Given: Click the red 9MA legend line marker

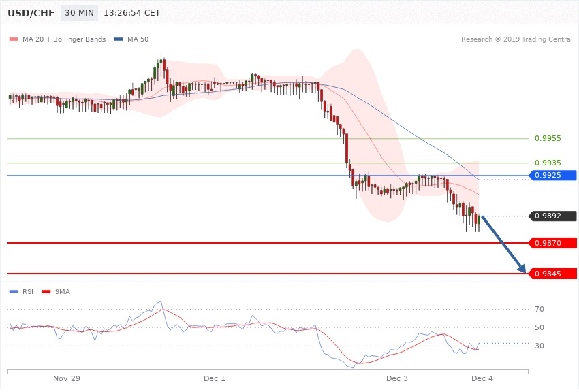Looking at the screenshot, I should point(46,292).
